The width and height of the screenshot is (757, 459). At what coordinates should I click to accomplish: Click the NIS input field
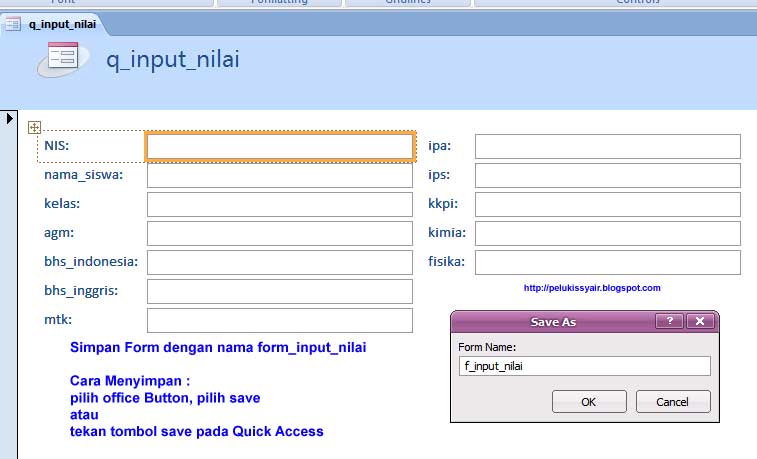280,146
